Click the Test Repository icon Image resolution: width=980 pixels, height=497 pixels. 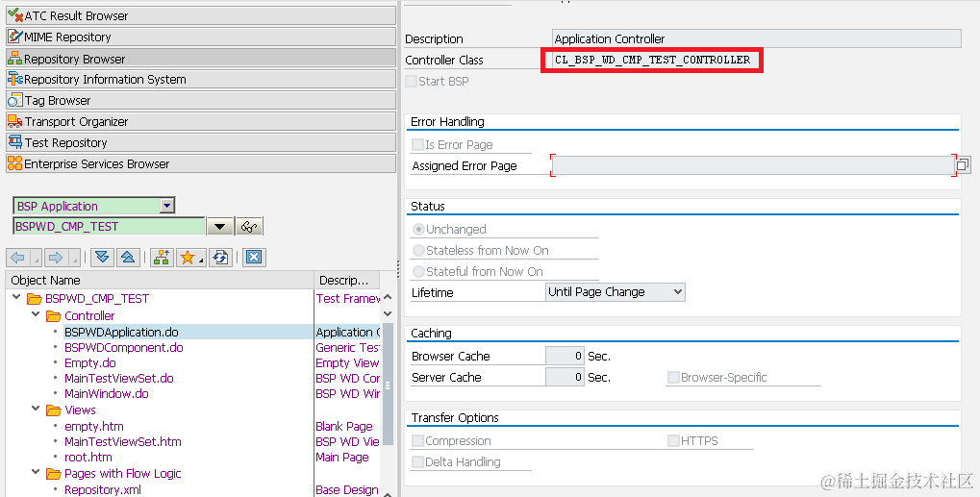(x=15, y=142)
